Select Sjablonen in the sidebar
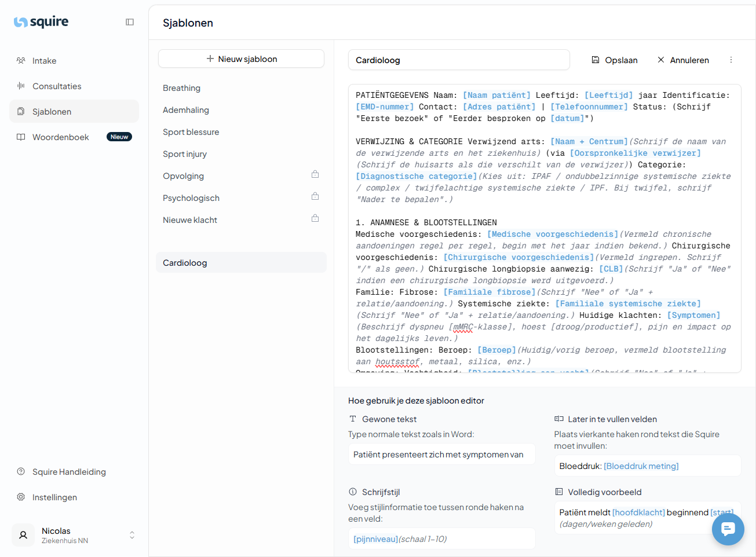This screenshot has height=557, width=756. click(x=74, y=112)
